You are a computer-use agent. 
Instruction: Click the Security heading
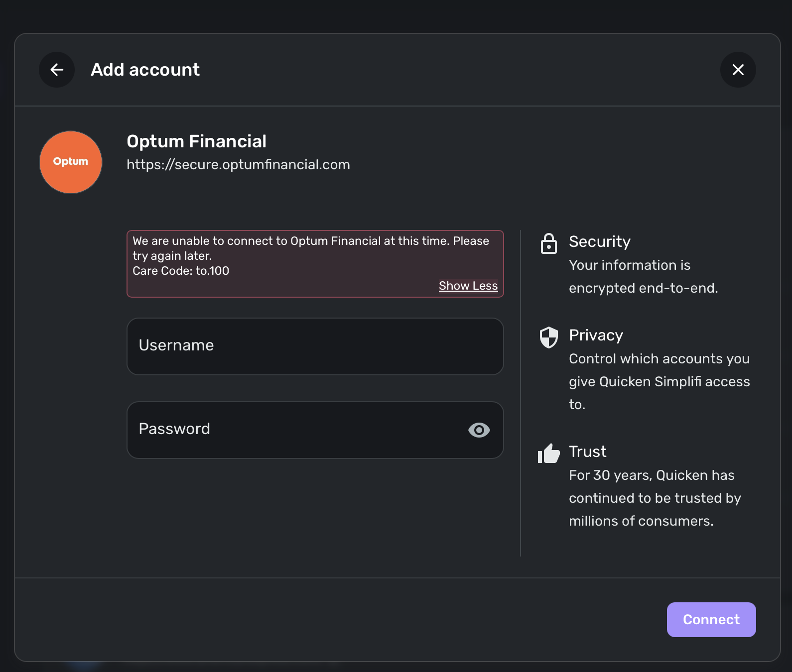point(599,241)
